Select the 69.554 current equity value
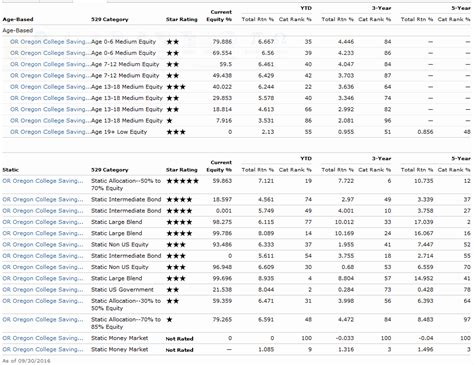Image resolution: width=474 pixels, height=365 pixels. 222,53
